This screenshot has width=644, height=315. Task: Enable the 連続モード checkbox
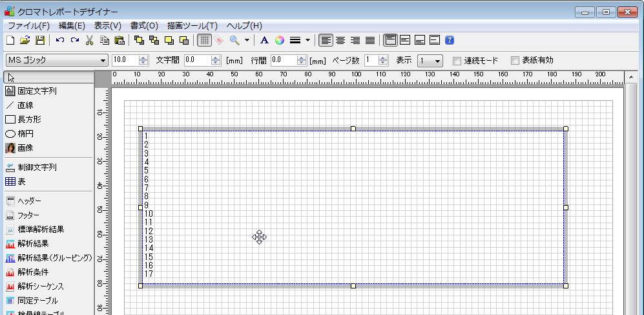point(457,61)
